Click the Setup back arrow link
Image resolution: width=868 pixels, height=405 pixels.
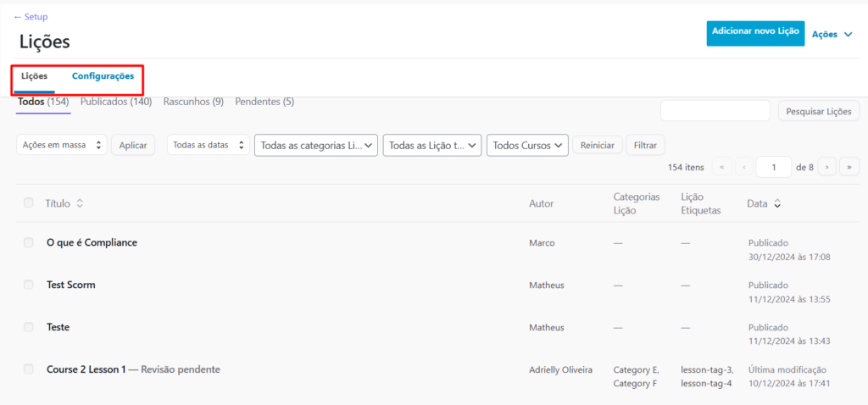pyautogui.click(x=31, y=17)
